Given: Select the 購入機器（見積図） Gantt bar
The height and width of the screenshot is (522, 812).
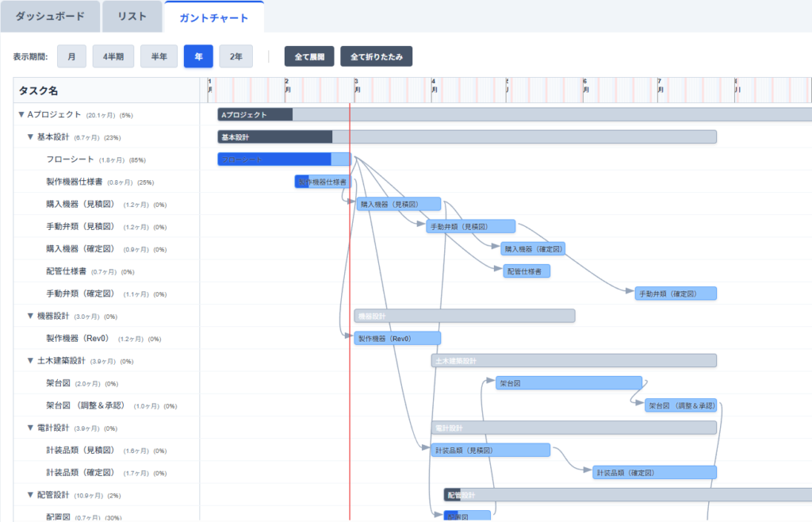Looking at the screenshot, I should click(x=398, y=204).
